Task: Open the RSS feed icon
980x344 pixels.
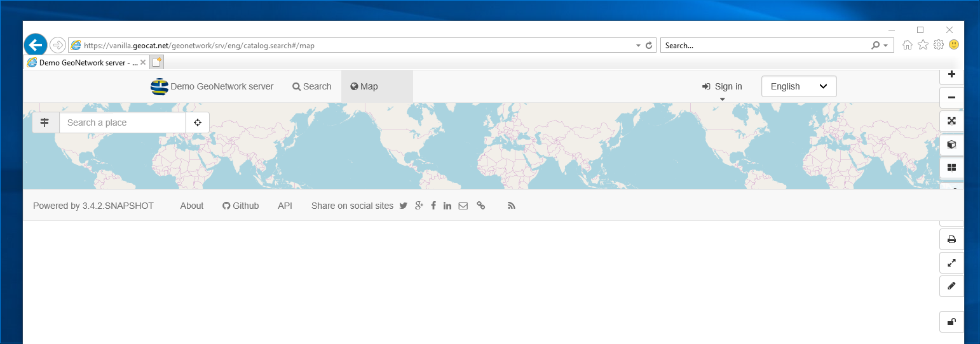Action: (512, 206)
